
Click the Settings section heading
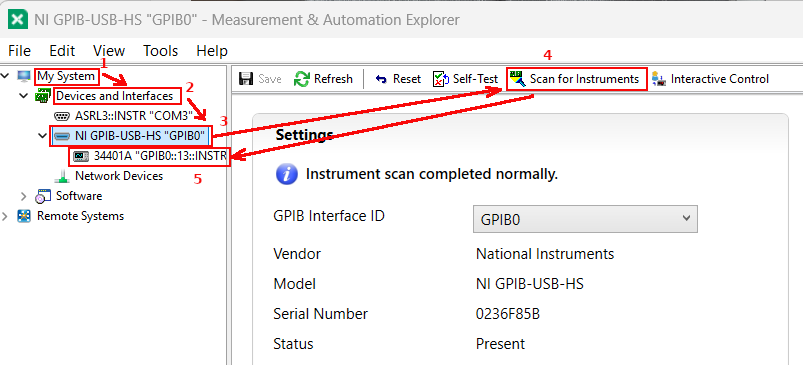304,135
